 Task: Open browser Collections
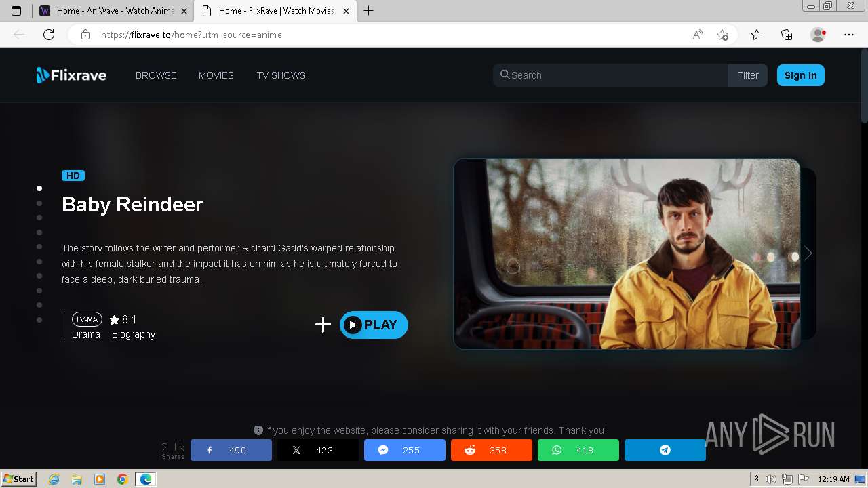[787, 35]
